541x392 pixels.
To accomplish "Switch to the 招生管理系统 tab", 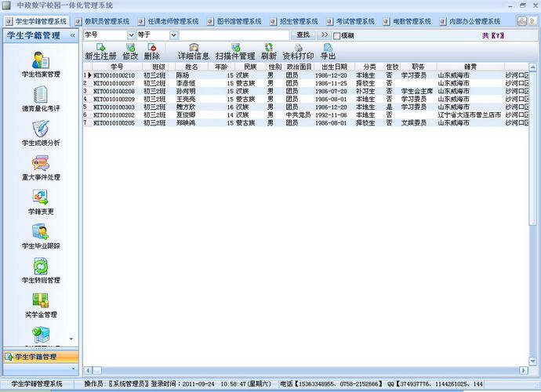I will click(x=294, y=21).
